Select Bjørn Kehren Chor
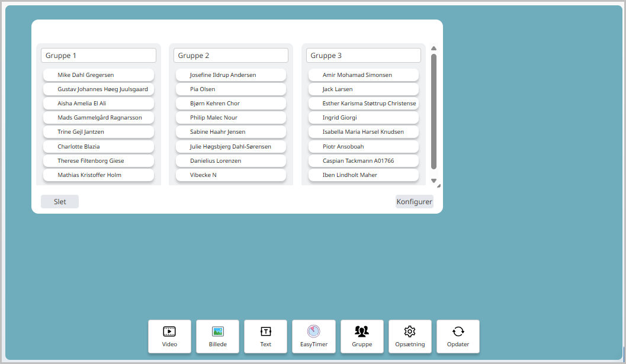The height and width of the screenshot is (364, 626). 231,104
